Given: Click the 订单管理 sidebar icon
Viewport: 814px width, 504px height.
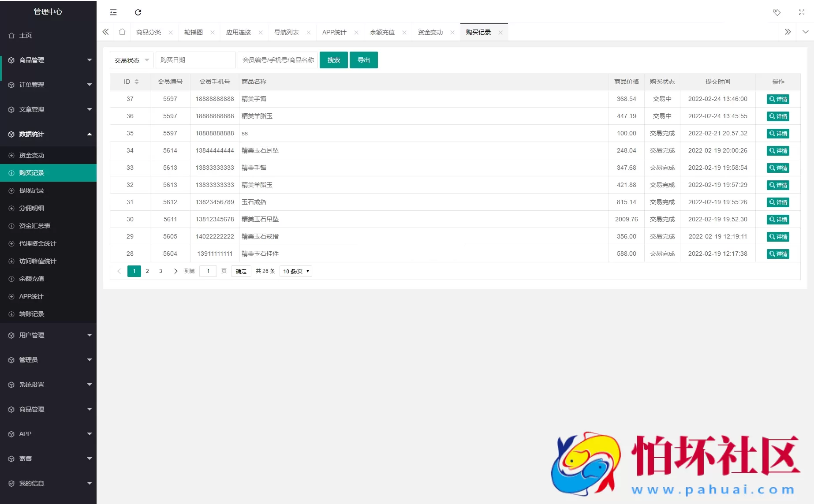Looking at the screenshot, I should pyautogui.click(x=11, y=85).
